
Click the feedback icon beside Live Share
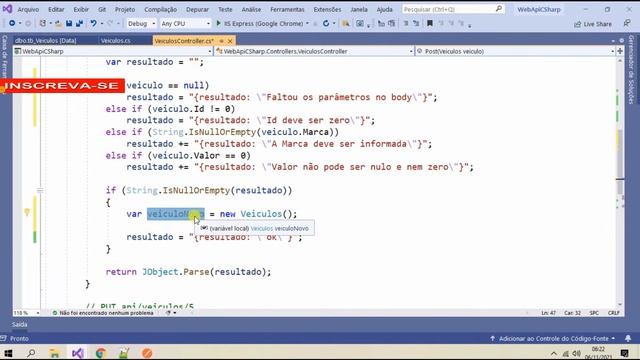tap(627, 24)
